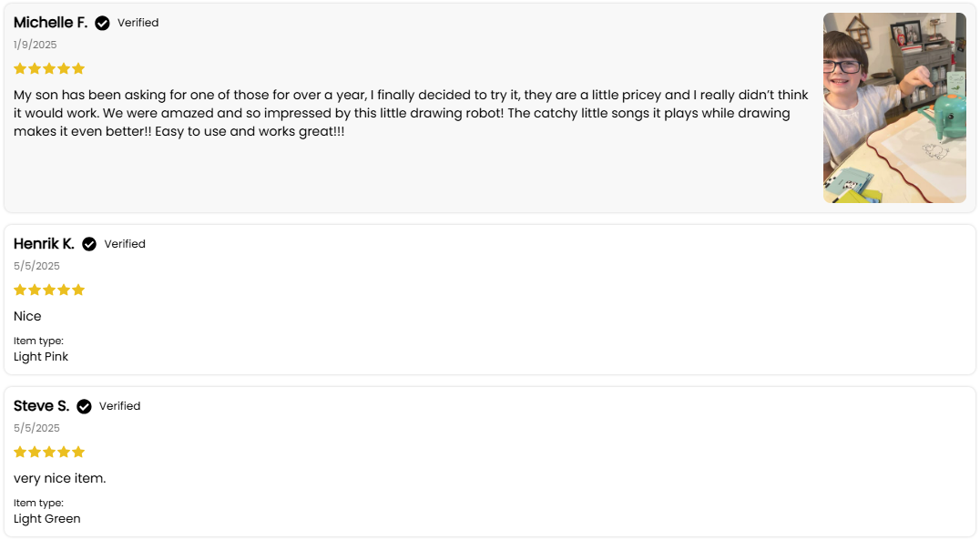Click reviewer name Michelle F.
This screenshot has height=540, width=980.
[x=51, y=23]
